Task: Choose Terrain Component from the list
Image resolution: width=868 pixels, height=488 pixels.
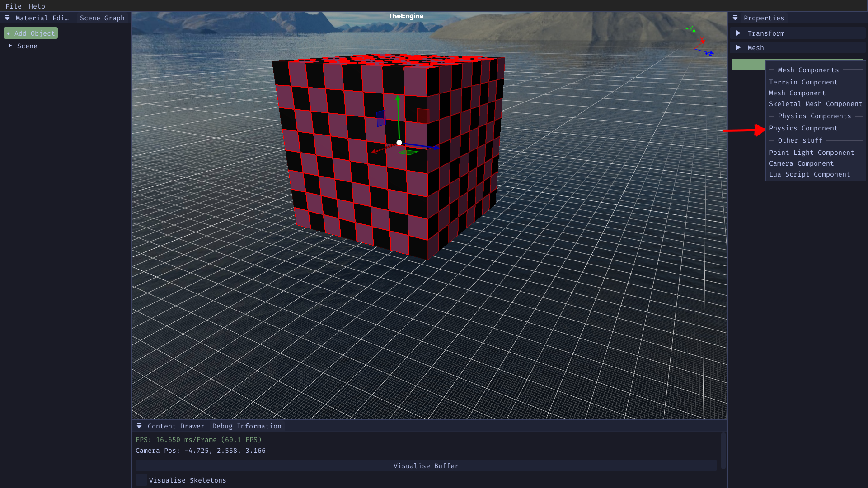Action: tap(803, 82)
